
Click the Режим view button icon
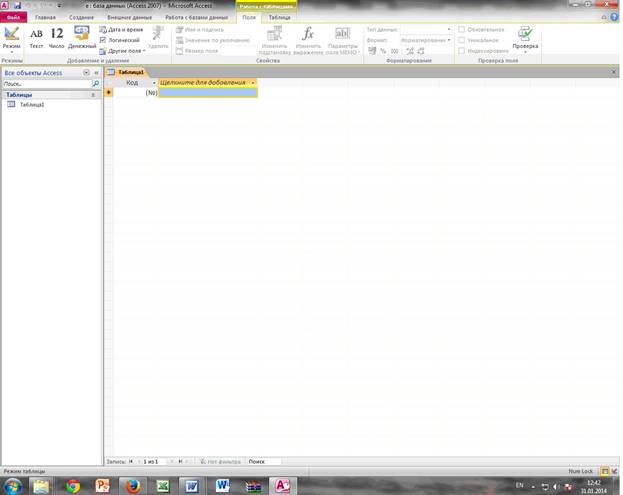[x=12, y=34]
